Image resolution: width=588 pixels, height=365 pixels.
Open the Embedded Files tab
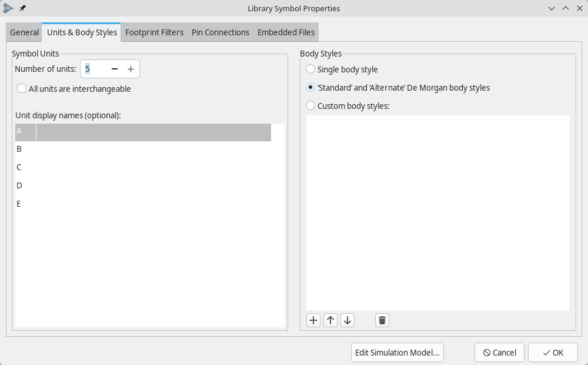pos(286,32)
